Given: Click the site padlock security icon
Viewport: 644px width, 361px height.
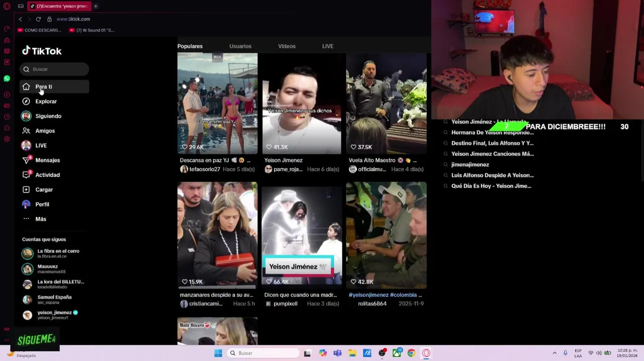Looking at the screenshot, I should (49, 19).
